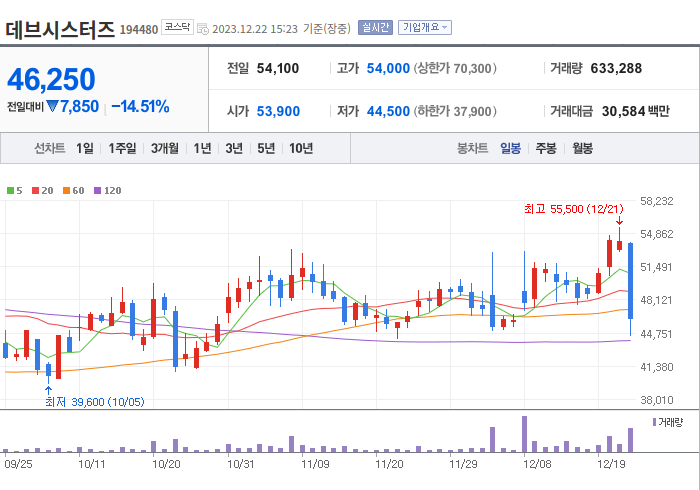This screenshot has width=700, height=490.
Task: Click the 시가 value 53,900
Action: pos(278,111)
